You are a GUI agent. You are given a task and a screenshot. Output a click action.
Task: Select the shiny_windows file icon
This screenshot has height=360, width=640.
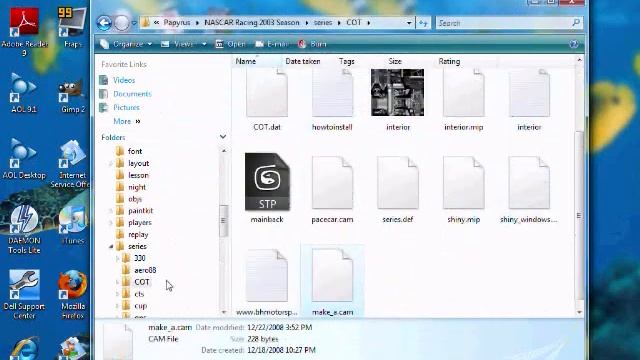(x=529, y=182)
